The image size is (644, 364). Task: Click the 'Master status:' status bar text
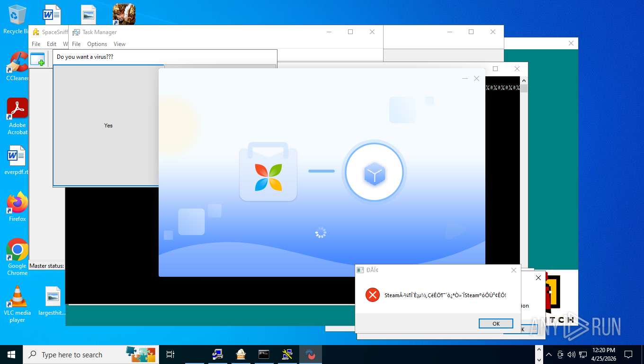(46, 266)
